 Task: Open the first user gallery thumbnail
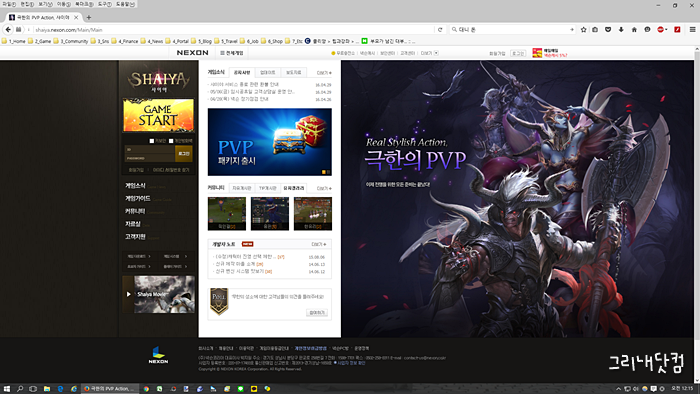pyautogui.click(x=227, y=214)
